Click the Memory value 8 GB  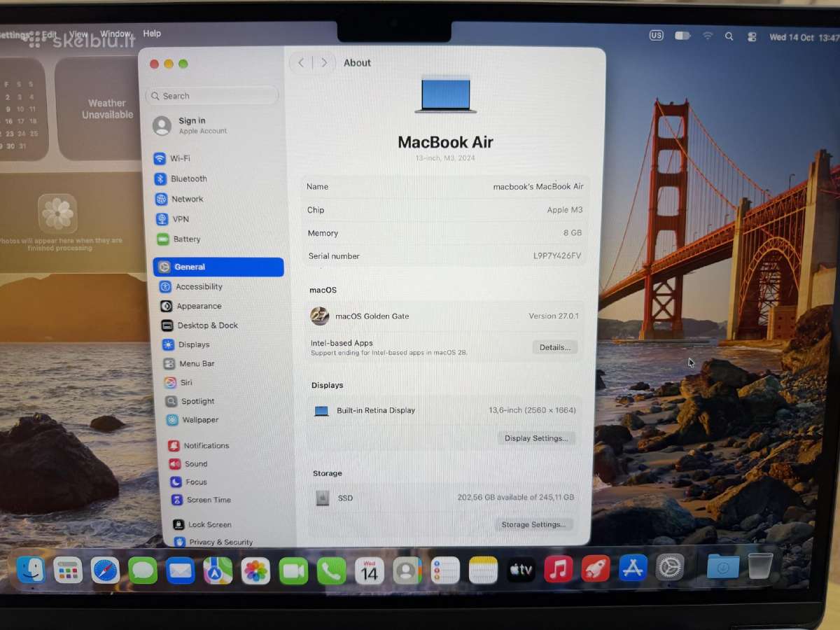click(572, 232)
